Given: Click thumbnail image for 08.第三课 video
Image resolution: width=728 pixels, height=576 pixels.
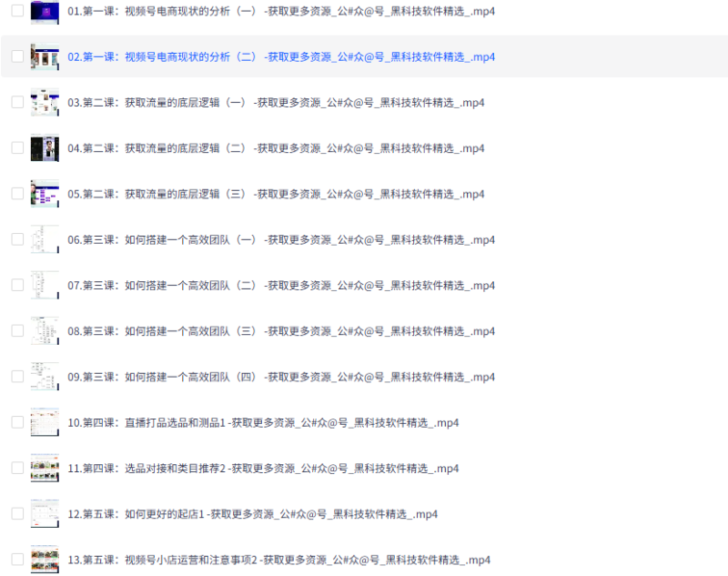Looking at the screenshot, I should (45, 330).
